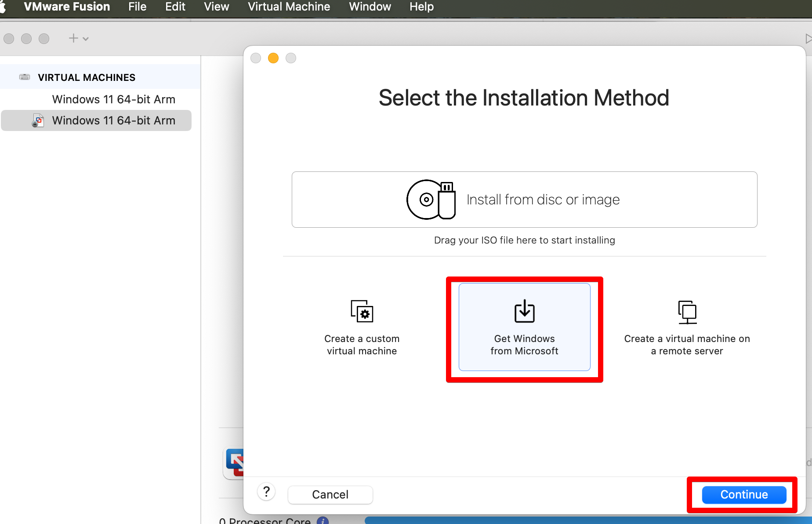Screen dimensions: 812x524
Task: Open the Virtual Machine menu
Action: click(x=289, y=7)
